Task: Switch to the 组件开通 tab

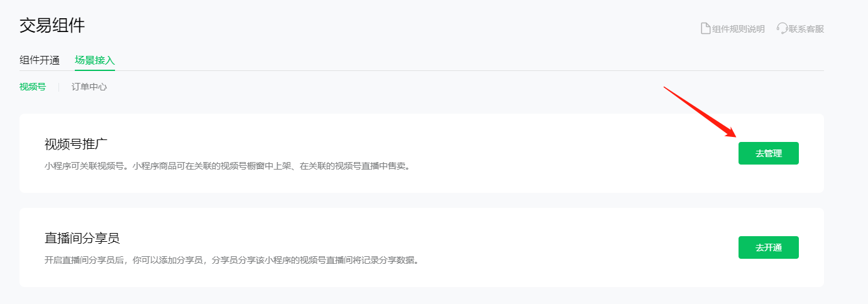Action: pyautogui.click(x=40, y=60)
